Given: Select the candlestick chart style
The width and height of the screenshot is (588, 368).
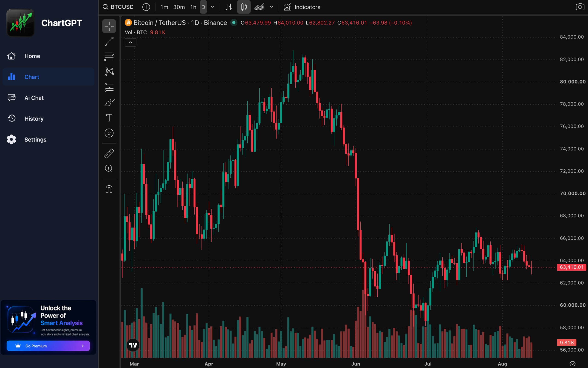Looking at the screenshot, I should 244,7.
